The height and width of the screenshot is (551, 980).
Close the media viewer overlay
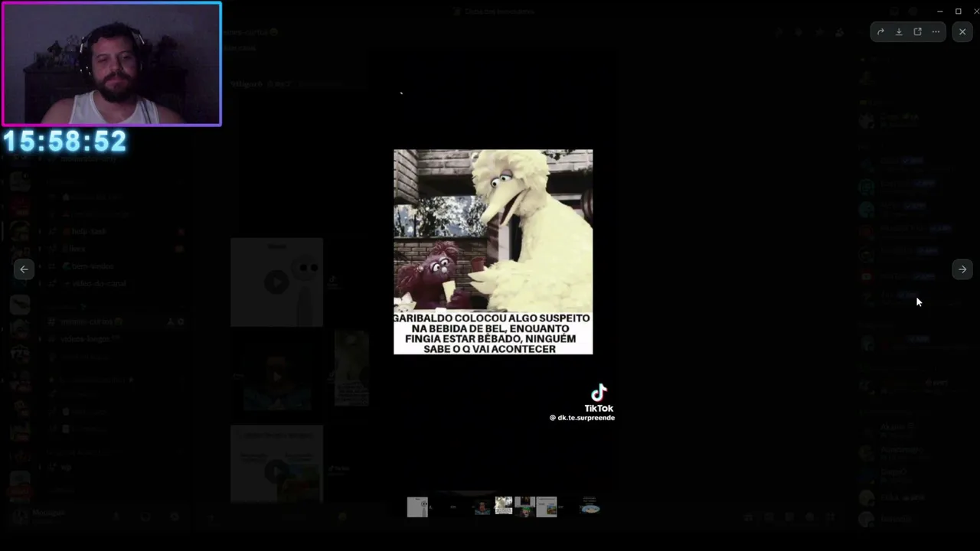click(962, 32)
